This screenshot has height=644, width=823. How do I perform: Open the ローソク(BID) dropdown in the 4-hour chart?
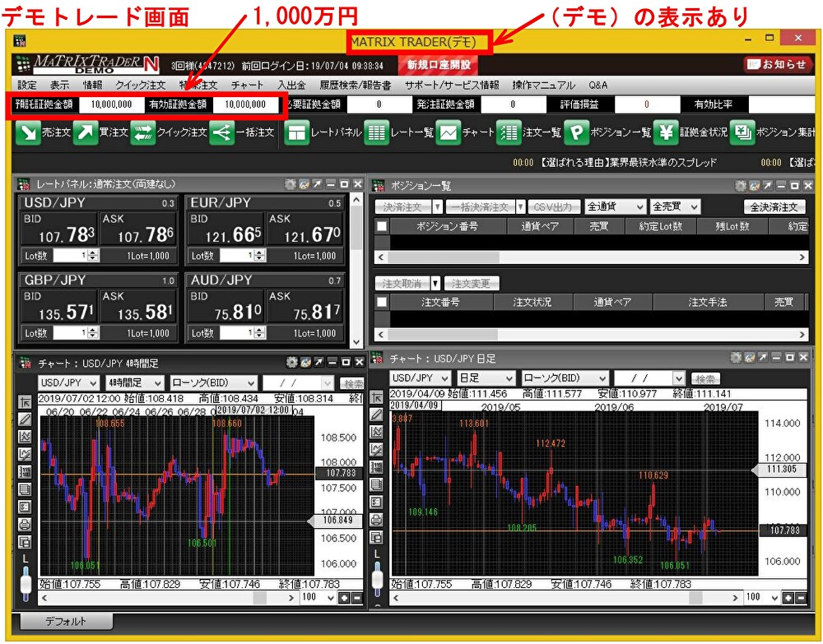point(213,382)
